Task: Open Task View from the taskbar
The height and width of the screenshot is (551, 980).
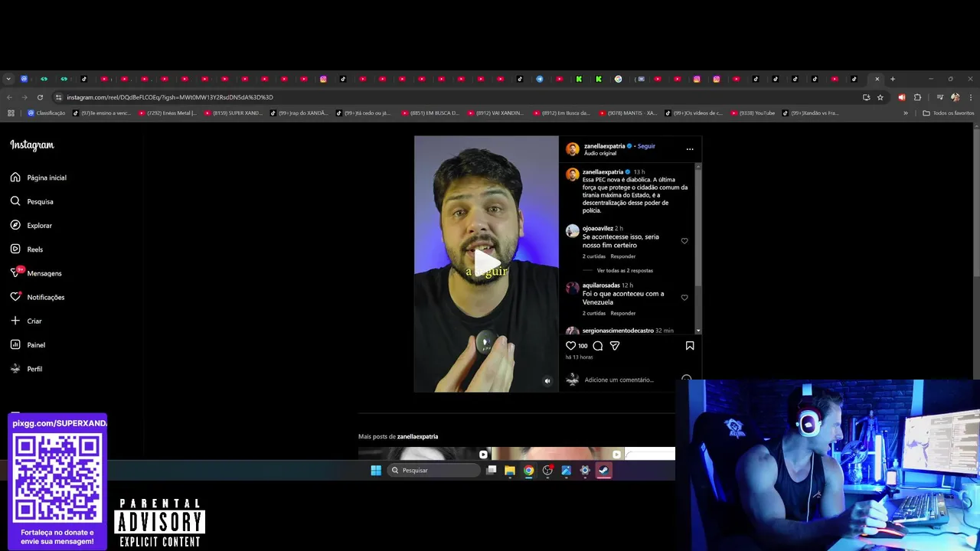Action: click(x=492, y=471)
